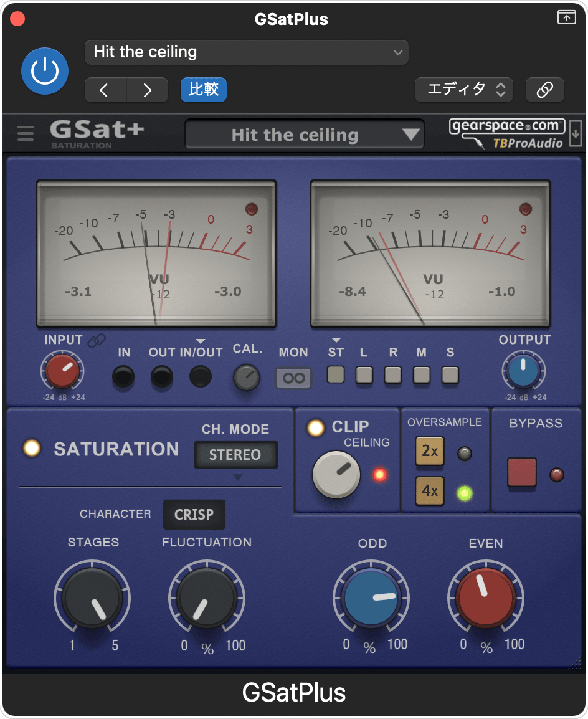Toggle the CLIP section LED

[x=316, y=427]
